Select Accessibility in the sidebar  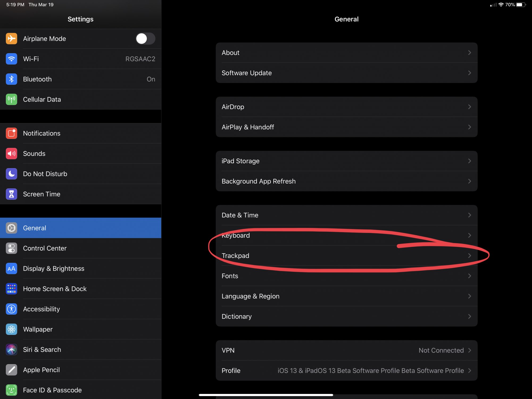coord(81,309)
